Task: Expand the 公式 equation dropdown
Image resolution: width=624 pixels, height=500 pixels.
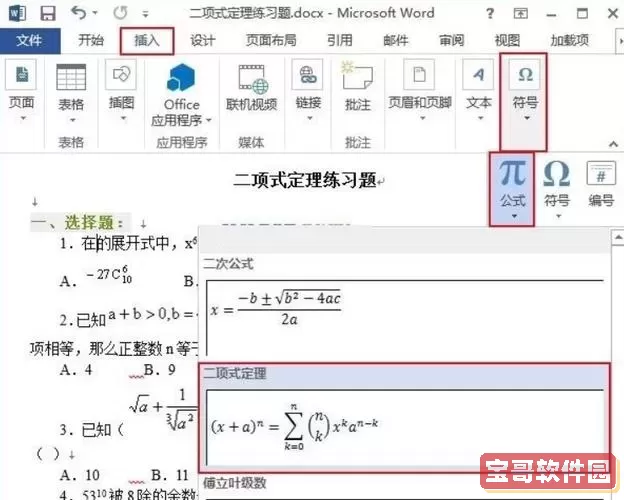Action: point(512,215)
